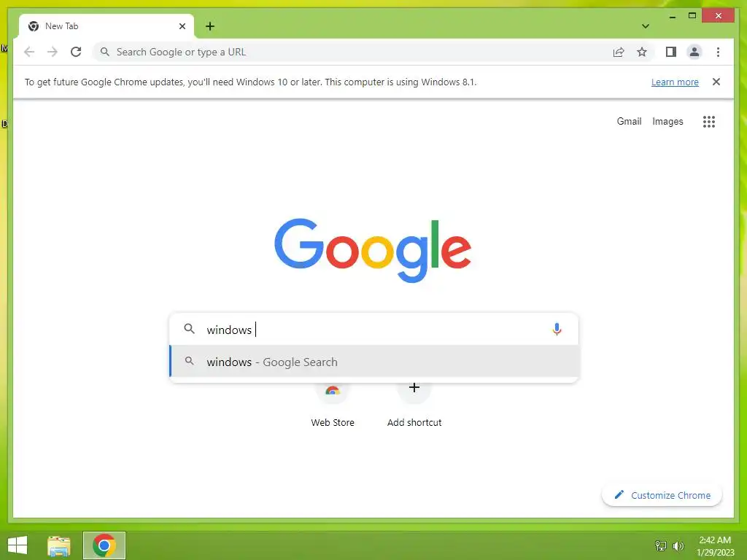Select the 'windows - Google Search' suggestion
747x560 pixels.
(x=374, y=362)
